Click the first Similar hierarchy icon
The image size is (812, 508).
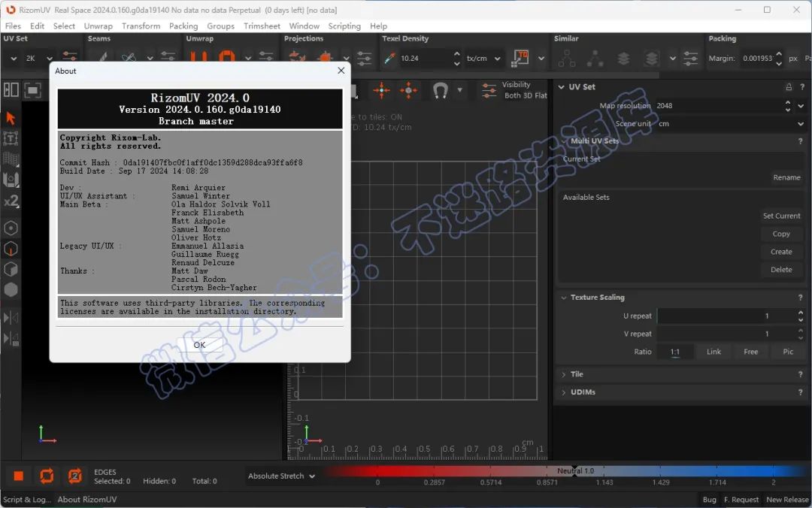click(567, 59)
